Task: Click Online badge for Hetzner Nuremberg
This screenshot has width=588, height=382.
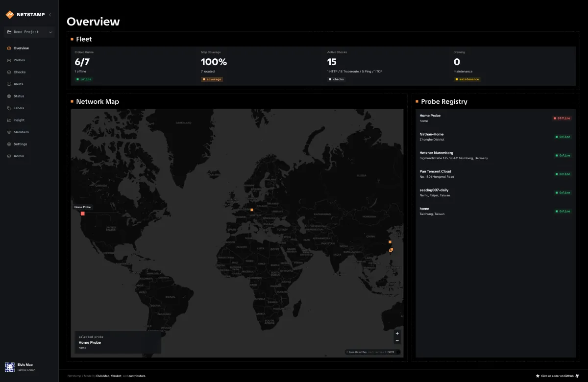Action: [563, 155]
